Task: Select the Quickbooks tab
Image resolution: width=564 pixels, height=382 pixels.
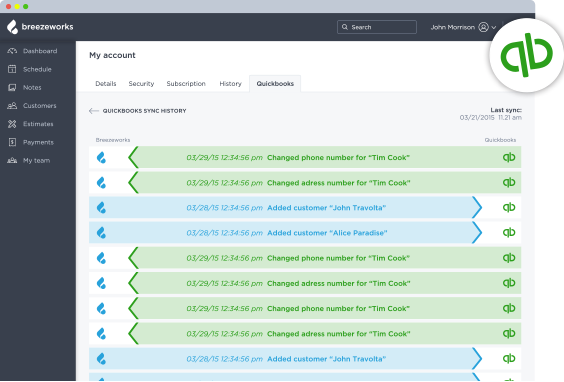Action: [275, 83]
